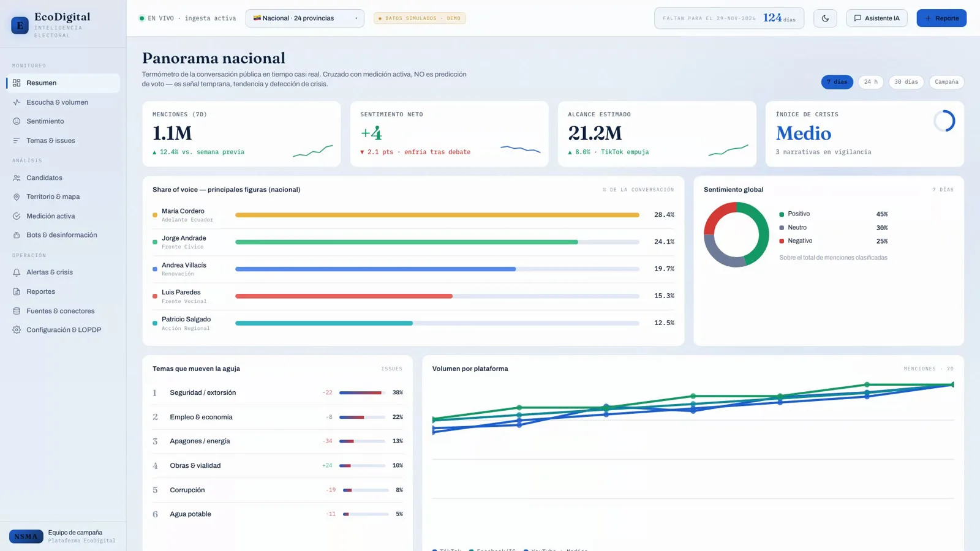Screen dimensions: 980x551
Task: Click the EcoDigital "E" logo icon
Action: (x=20, y=25)
